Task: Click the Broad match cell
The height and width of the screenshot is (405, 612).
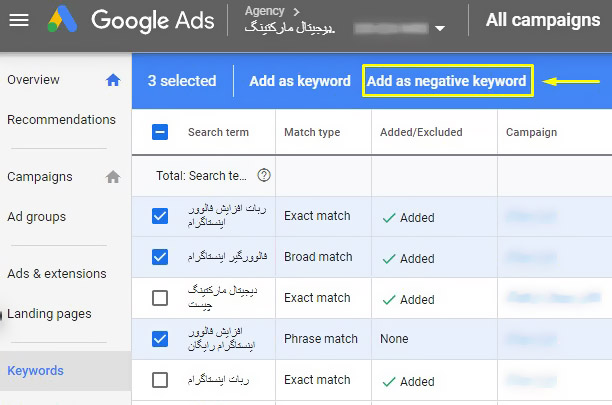Action: click(x=318, y=257)
